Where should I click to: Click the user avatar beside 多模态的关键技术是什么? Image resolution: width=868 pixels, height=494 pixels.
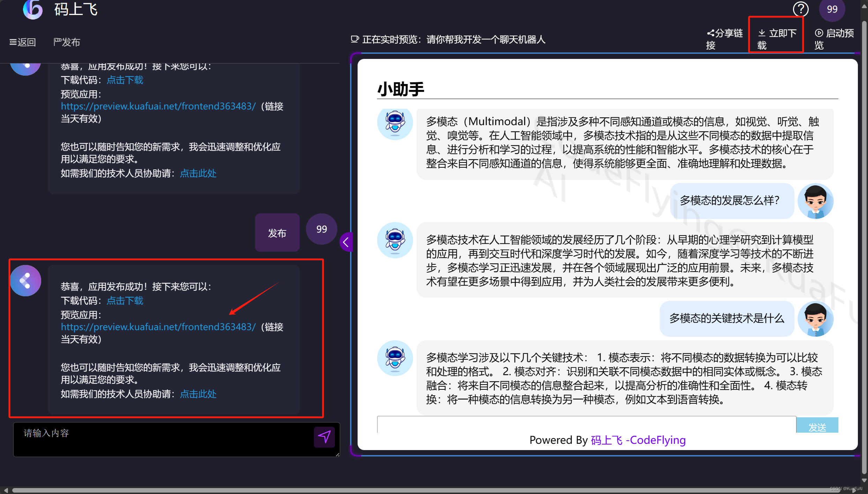(815, 319)
